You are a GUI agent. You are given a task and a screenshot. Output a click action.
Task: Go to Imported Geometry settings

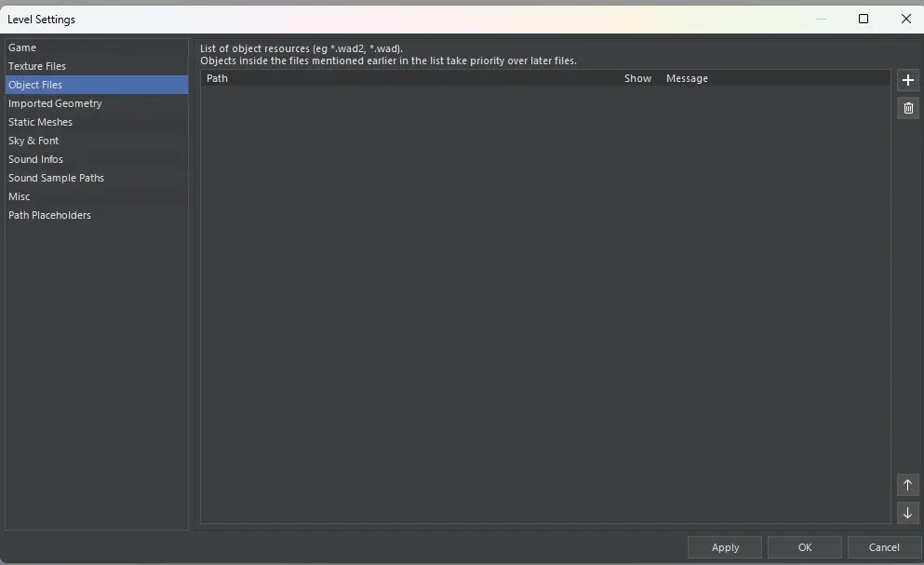(55, 103)
